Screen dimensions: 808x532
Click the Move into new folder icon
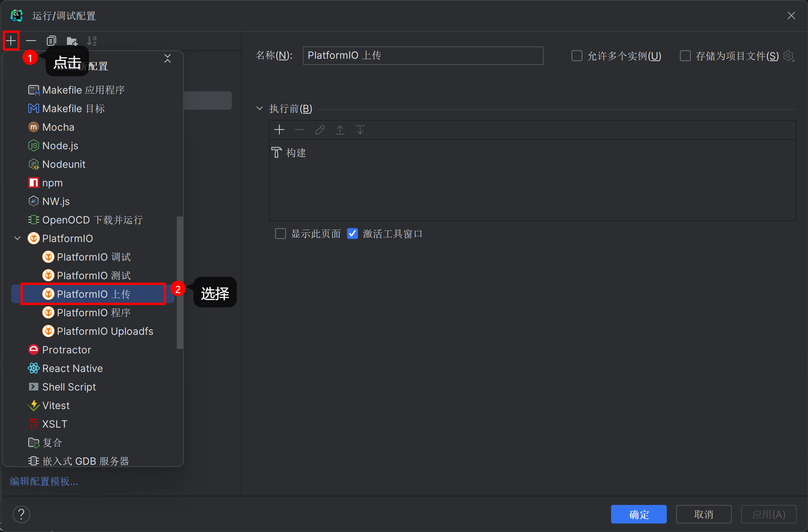(72, 41)
